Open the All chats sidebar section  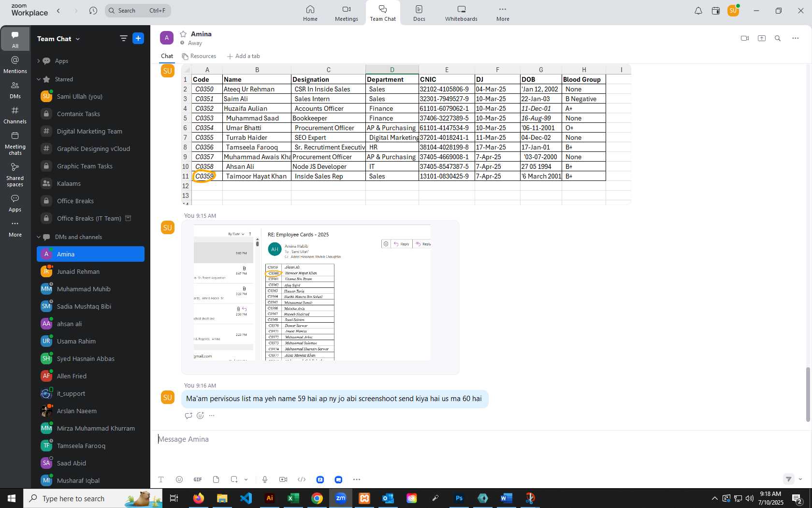[15, 39]
